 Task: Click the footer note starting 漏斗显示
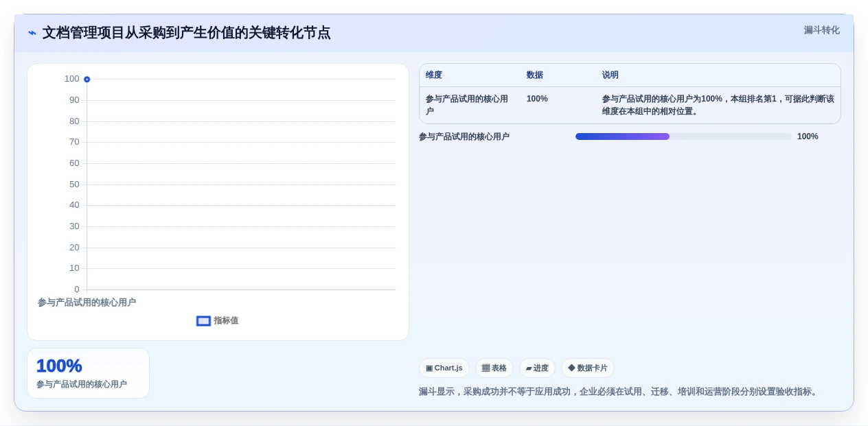[x=619, y=392]
